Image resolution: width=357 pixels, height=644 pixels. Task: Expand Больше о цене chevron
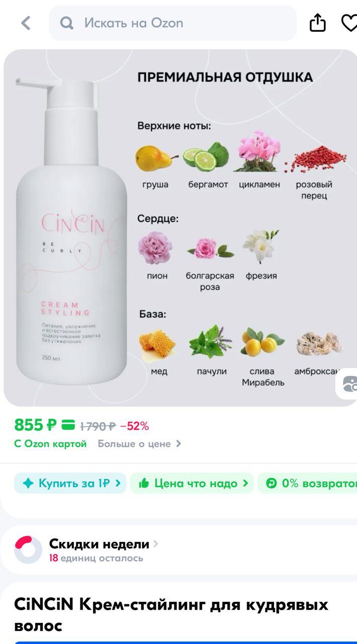[178, 444]
